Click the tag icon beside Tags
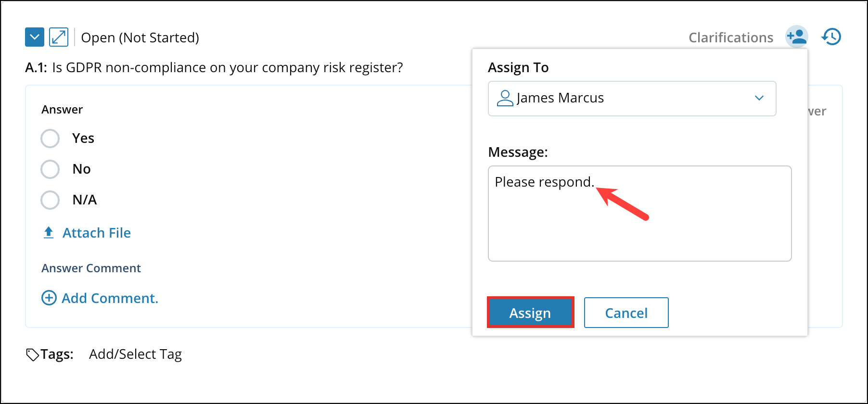The image size is (868, 404). (32, 355)
